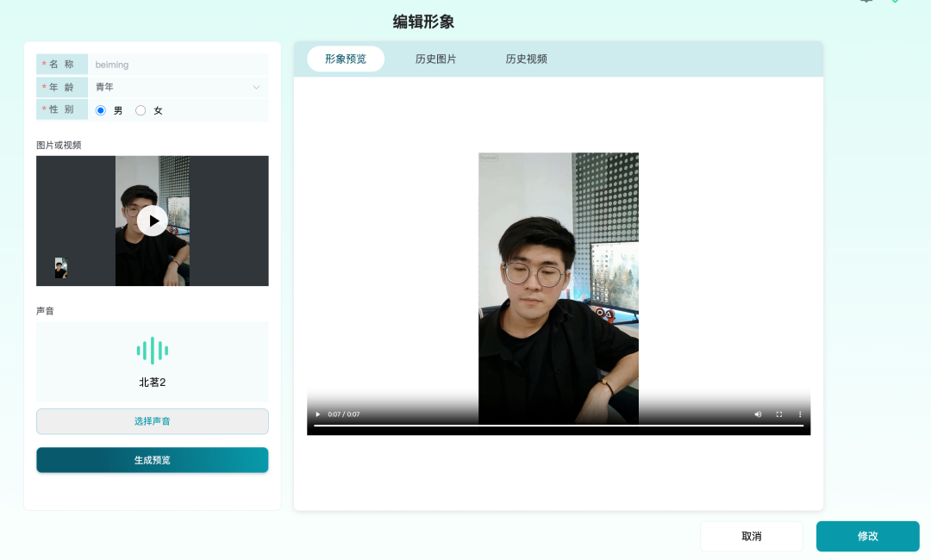Open the 年龄 age dropdown
Image resolution: width=931 pixels, height=560 pixels.
coord(177,87)
